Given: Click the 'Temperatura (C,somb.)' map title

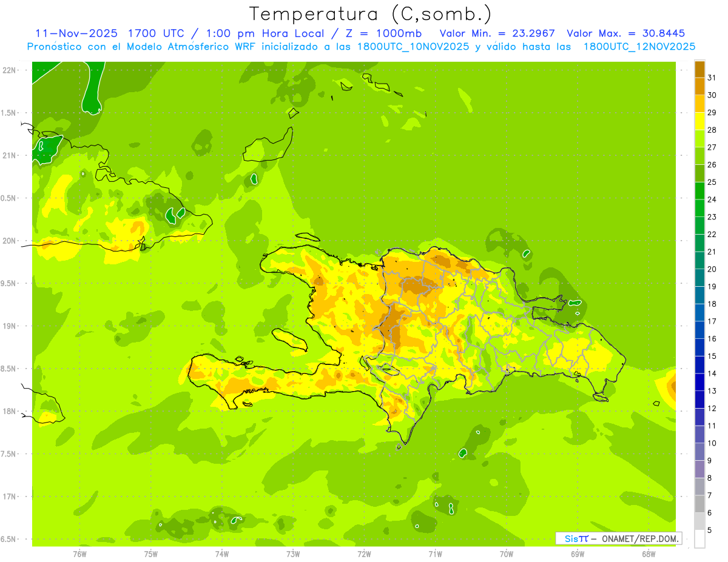Looking at the screenshot, I should 370,14.
